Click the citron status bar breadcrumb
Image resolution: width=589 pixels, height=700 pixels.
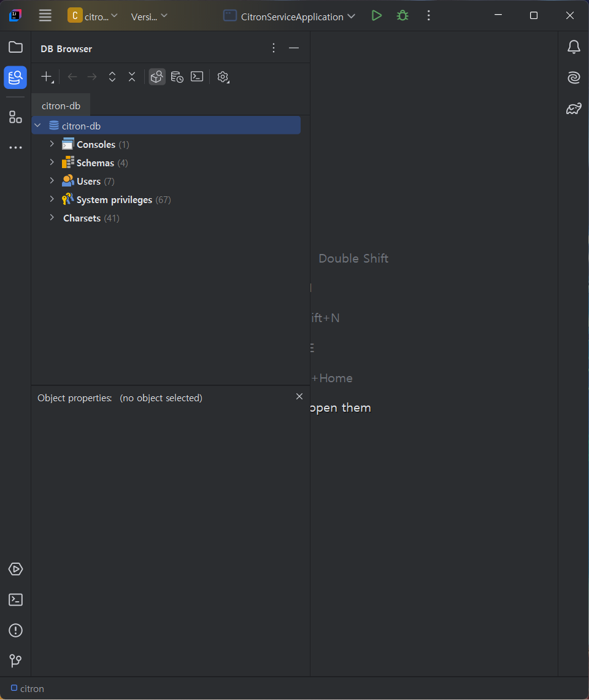tap(28, 689)
